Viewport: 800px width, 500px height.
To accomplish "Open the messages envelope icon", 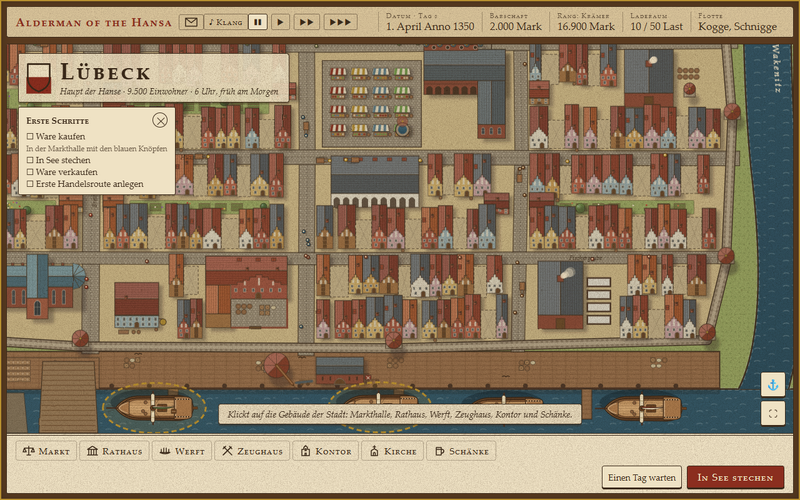I will click(191, 22).
